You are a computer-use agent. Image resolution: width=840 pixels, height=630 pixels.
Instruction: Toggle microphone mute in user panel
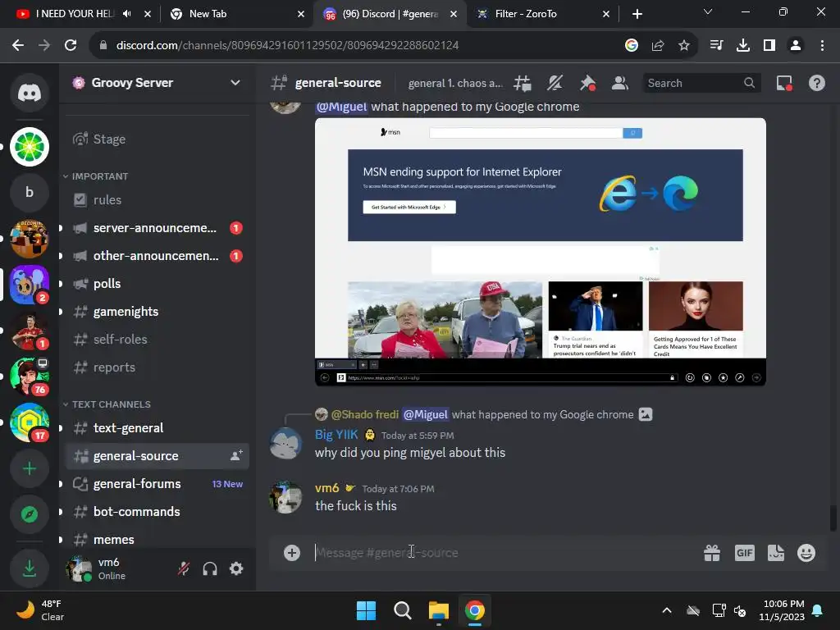[184, 568]
